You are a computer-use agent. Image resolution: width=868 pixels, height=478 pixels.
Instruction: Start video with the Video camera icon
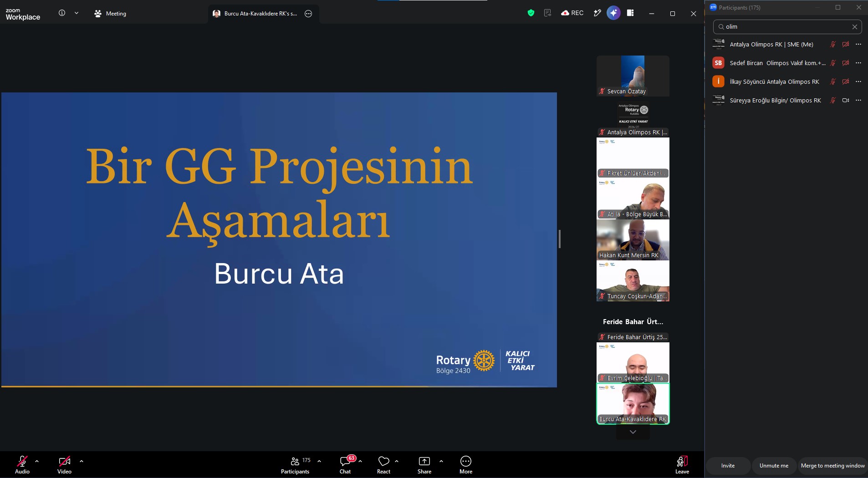64,461
